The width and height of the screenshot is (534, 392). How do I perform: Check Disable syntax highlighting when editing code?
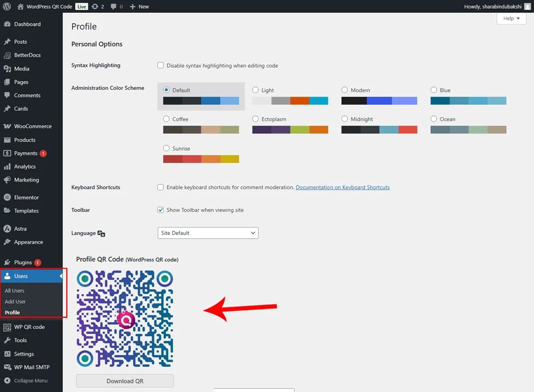click(x=160, y=65)
